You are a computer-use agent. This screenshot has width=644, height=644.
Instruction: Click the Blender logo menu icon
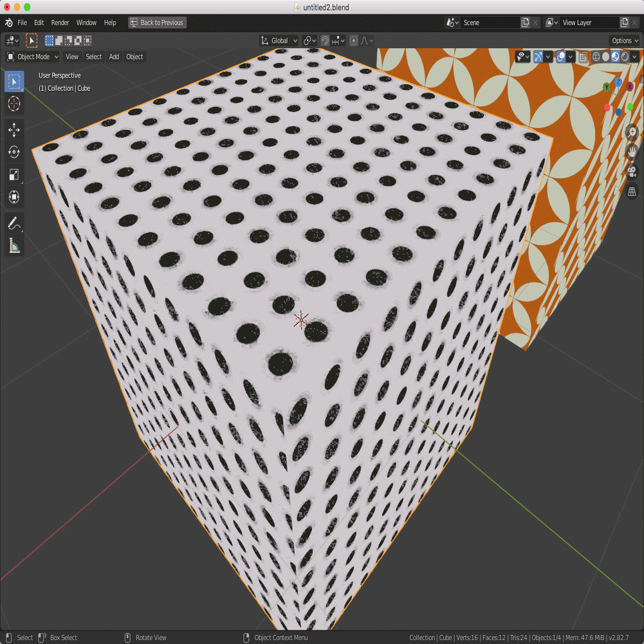[x=8, y=23]
